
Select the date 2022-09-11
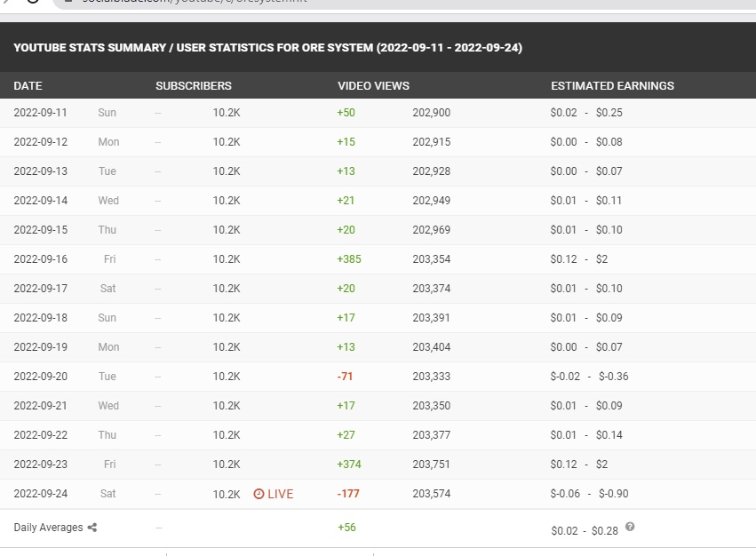[41, 113]
